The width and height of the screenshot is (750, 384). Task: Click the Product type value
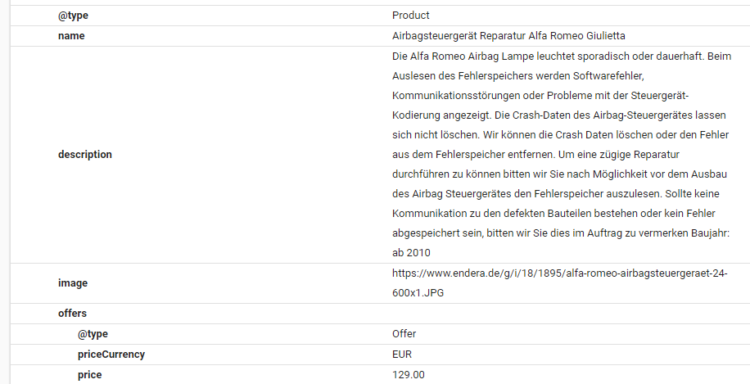pyautogui.click(x=410, y=15)
